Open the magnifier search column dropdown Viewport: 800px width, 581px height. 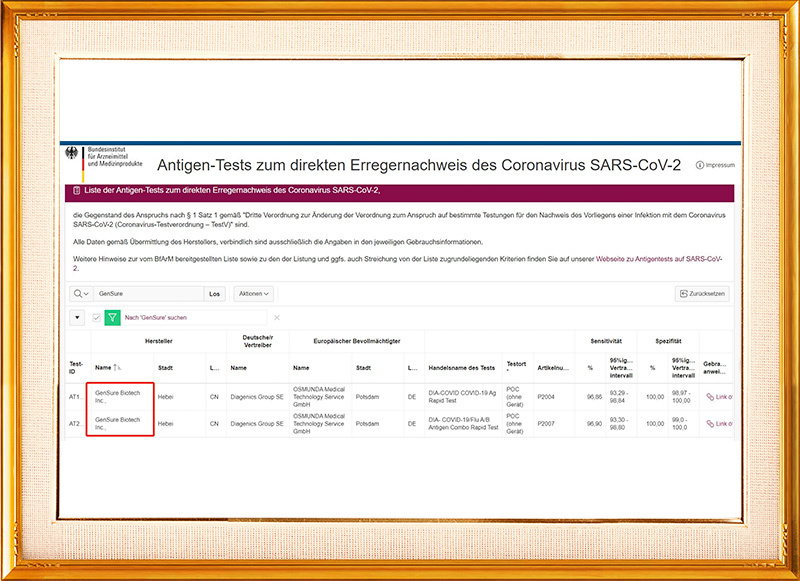pos(81,294)
